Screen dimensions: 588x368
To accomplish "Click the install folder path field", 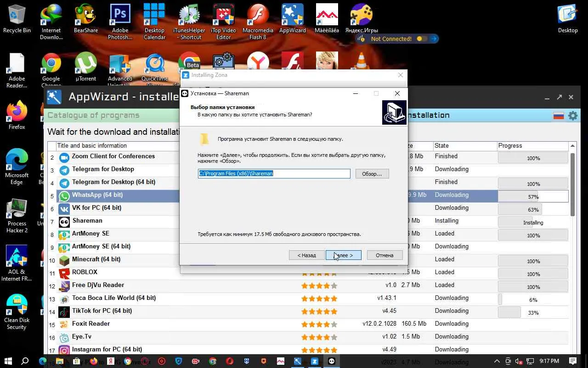I will click(x=274, y=173).
